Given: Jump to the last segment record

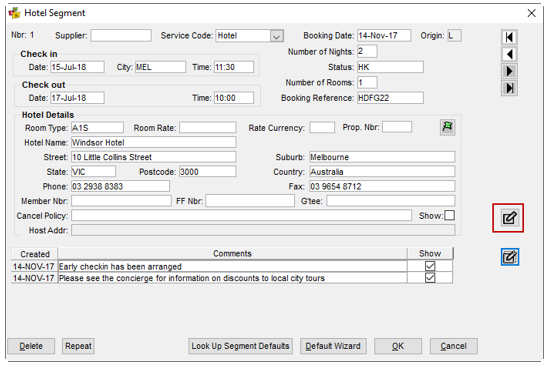Looking at the screenshot, I should (x=509, y=88).
